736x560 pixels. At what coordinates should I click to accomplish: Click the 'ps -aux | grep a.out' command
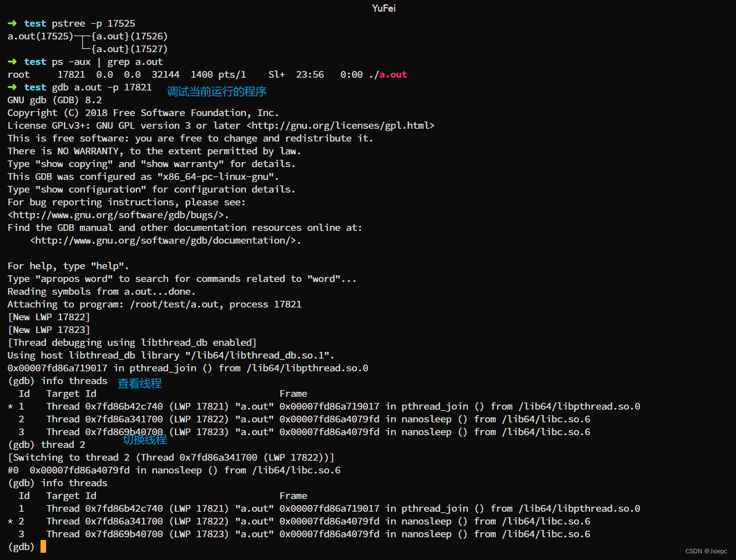107,62
